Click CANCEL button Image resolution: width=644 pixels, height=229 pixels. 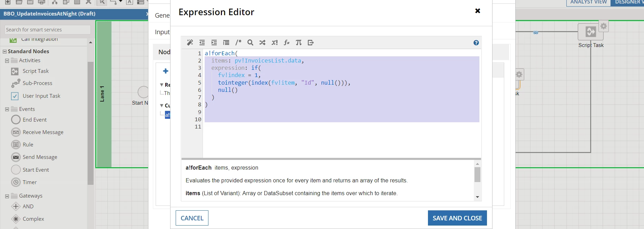coord(192,218)
